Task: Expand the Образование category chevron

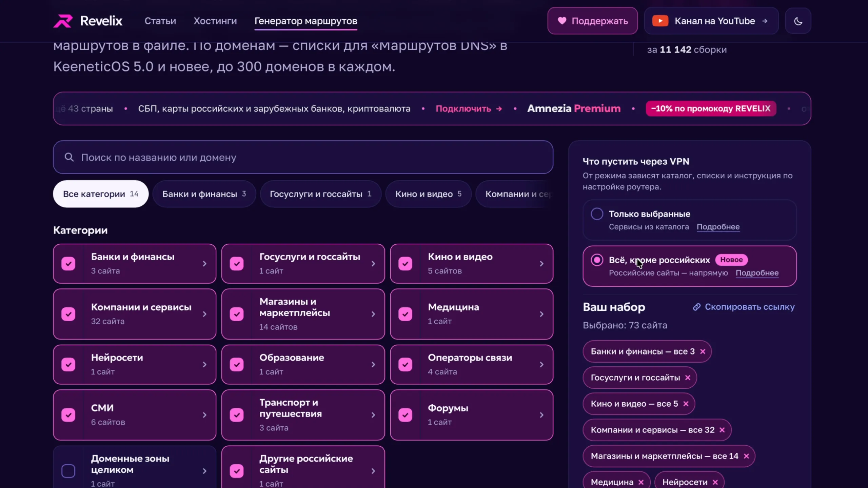Action: tap(373, 365)
